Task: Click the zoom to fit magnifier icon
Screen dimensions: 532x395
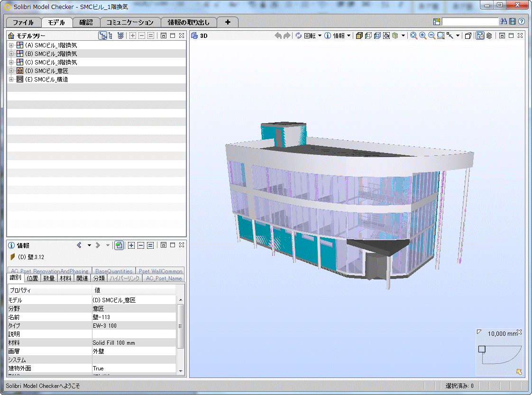Action: click(413, 36)
